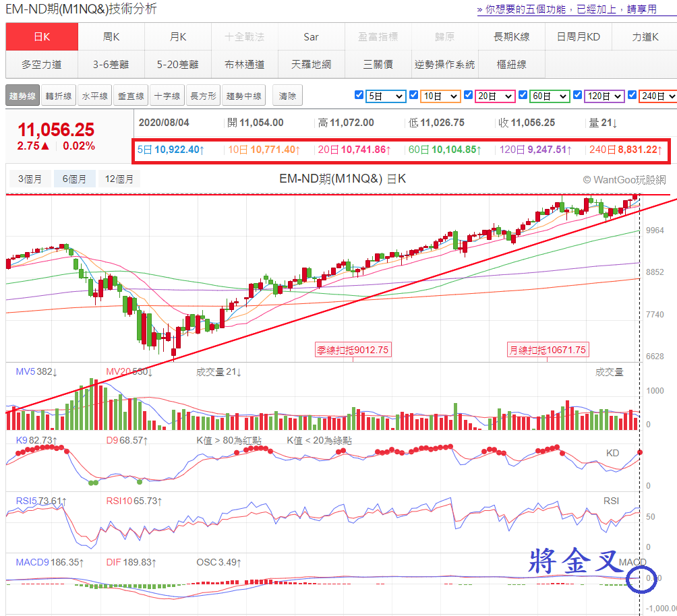Click the disabled 十全戰法 tab
Screen dimensions: 677x616
245,36
